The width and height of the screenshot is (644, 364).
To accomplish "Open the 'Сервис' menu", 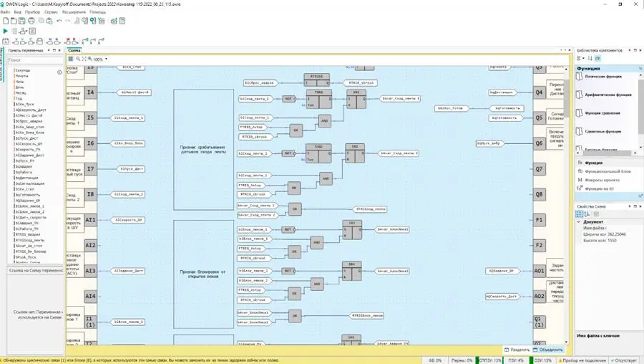I will [51, 12].
